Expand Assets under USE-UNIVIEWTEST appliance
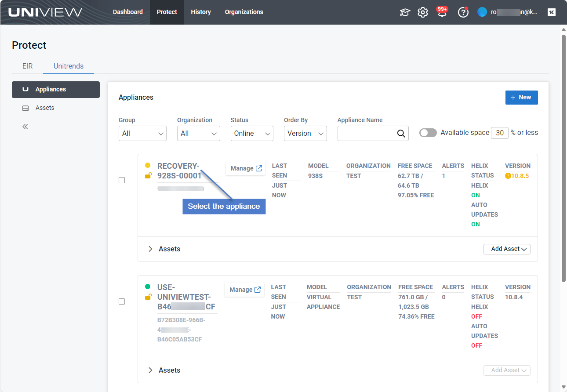567x392 pixels. click(x=150, y=370)
